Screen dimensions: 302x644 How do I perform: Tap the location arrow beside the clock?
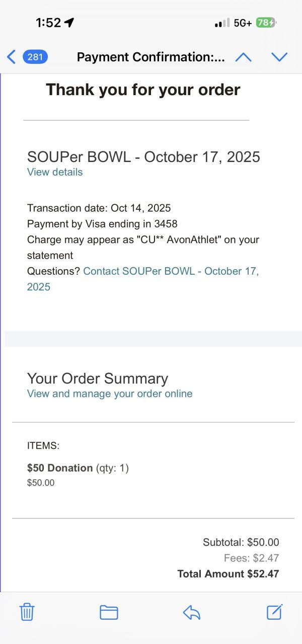(69, 23)
